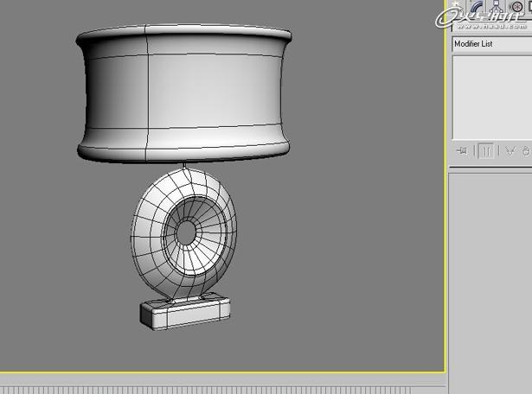Screen dimensions: 532x394
Task: Select the rectangular lamp base
Action: [x=185, y=313]
